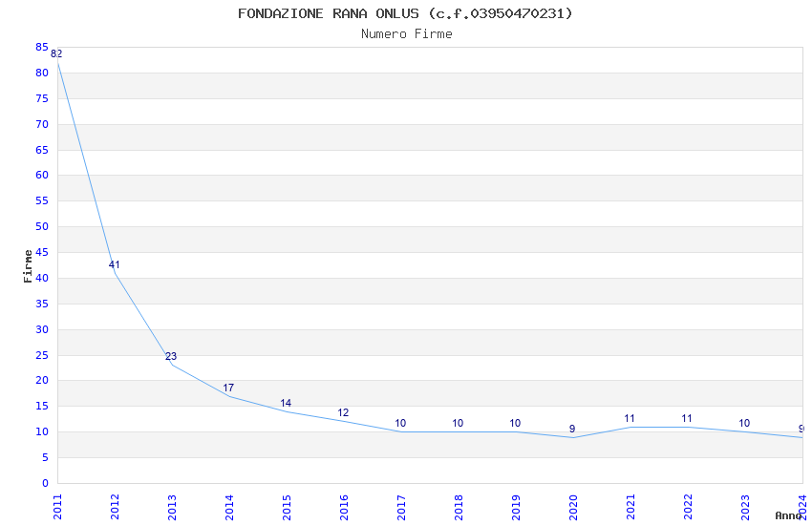
Task: Click the data label 12
Action: point(343,412)
